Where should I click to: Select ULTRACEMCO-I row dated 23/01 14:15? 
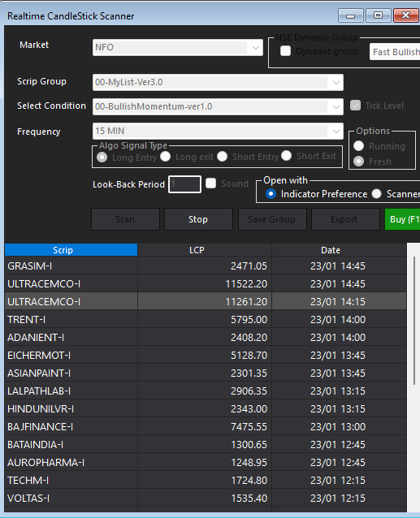206,301
